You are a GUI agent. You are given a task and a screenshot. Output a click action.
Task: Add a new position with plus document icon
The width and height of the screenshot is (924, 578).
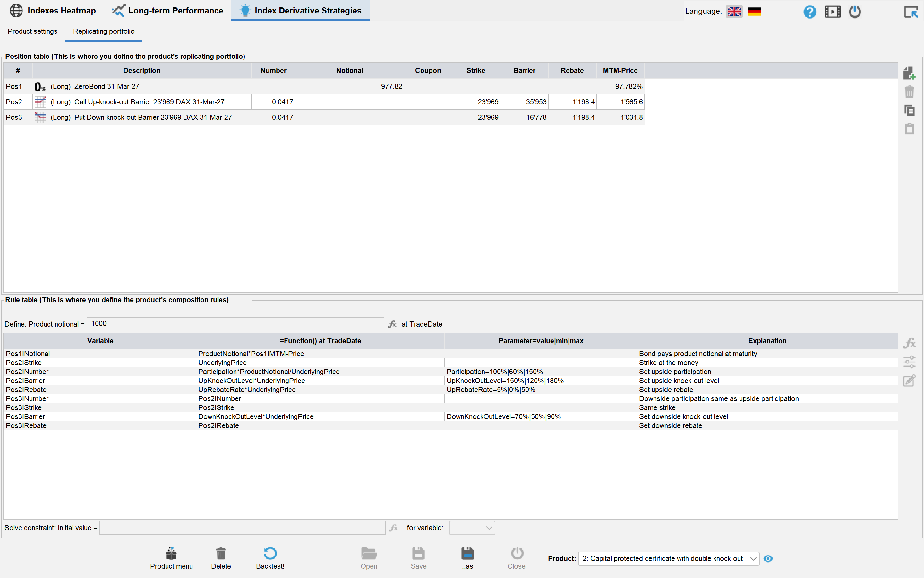(x=910, y=73)
